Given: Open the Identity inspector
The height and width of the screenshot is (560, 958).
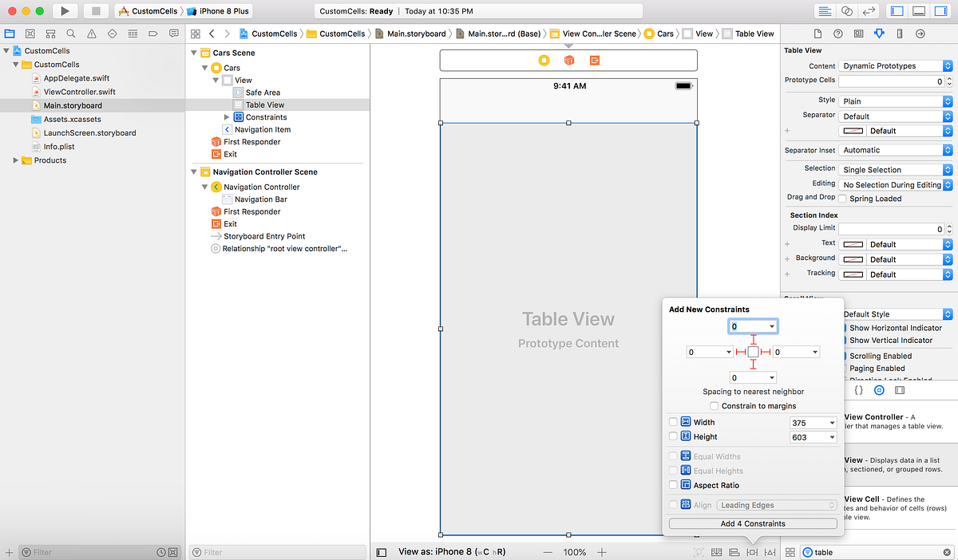Looking at the screenshot, I should (x=859, y=34).
